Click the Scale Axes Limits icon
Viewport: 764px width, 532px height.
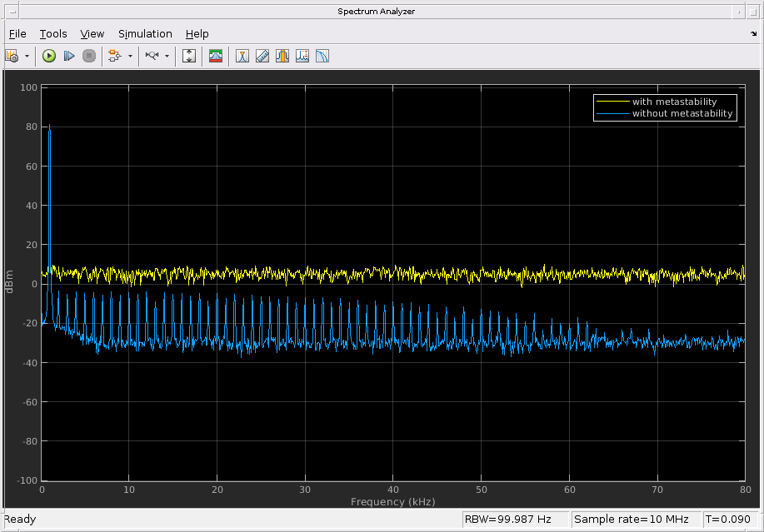(189, 56)
